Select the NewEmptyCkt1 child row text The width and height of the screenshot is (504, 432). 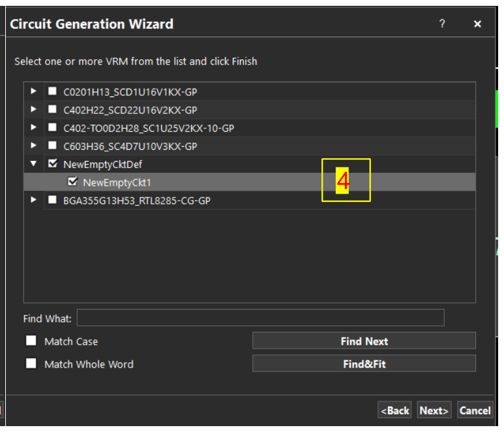click(117, 182)
